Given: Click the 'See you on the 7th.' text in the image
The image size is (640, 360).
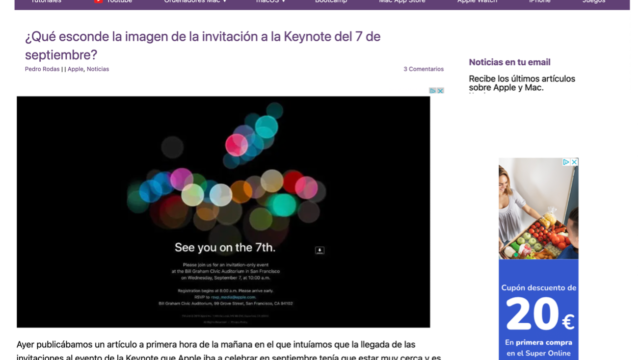Looking at the screenshot, I should point(225,247).
